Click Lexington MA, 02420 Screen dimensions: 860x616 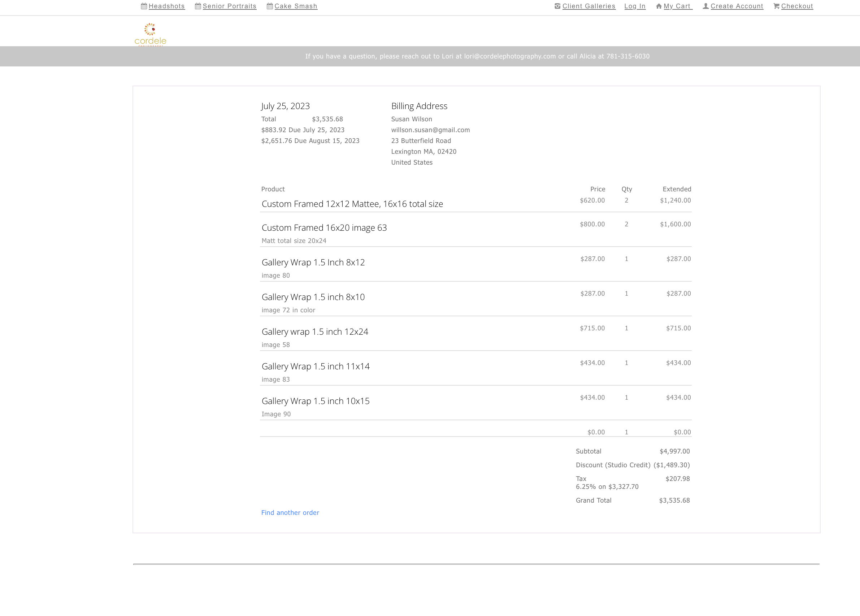coord(424,151)
